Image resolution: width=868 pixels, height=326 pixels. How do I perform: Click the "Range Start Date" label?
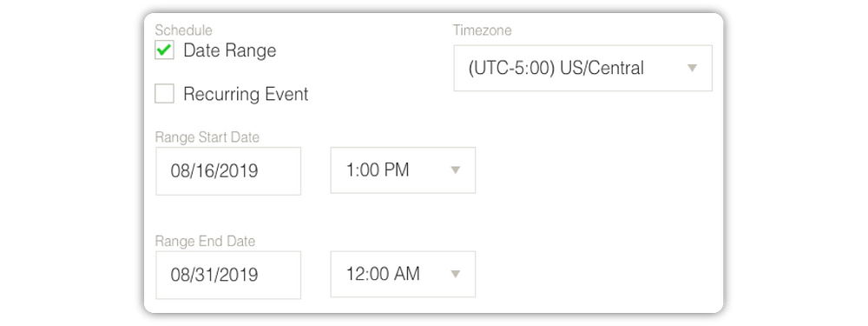coord(207,137)
